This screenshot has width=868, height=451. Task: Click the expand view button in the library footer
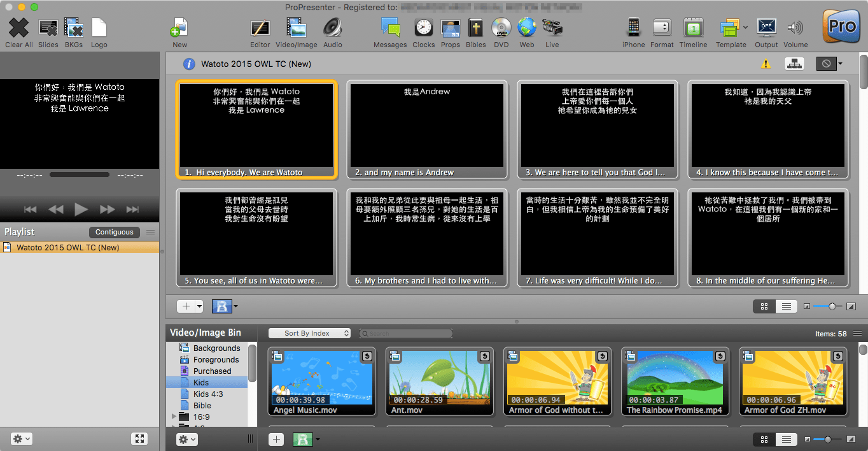[139, 439]
